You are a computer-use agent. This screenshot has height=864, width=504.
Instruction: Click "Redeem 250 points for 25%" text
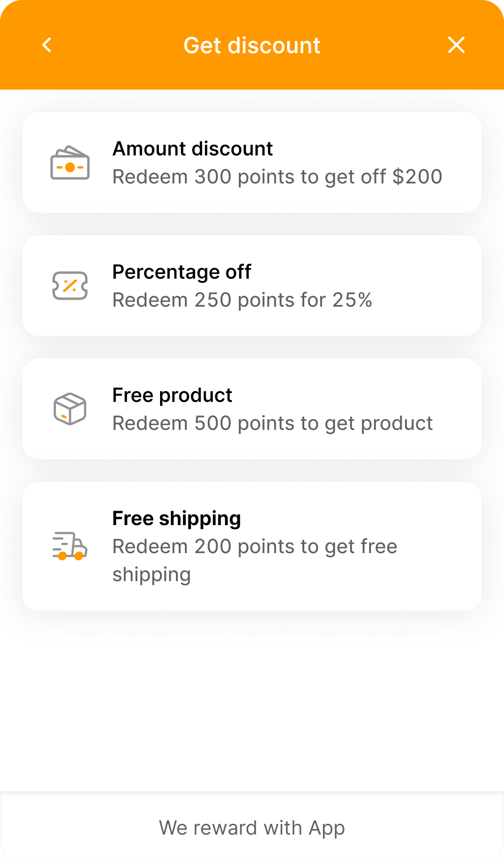click(x=242, y=300)
